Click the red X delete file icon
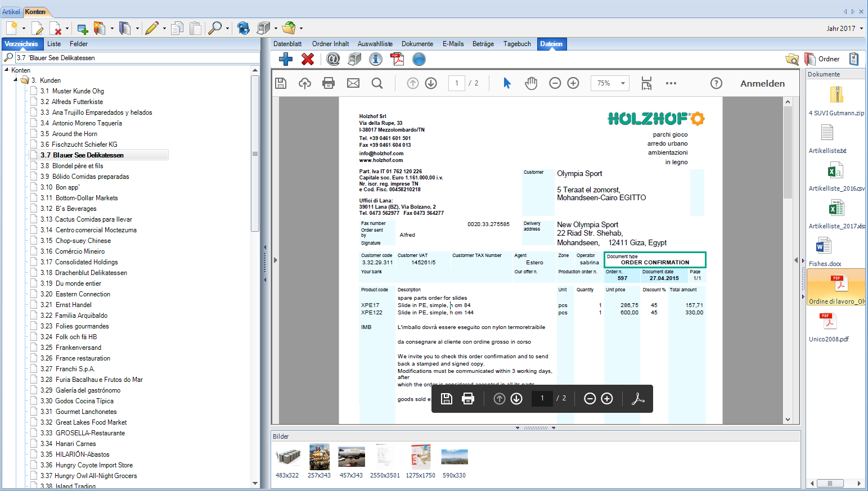This screenshot has height=491, width=868. click(x=308, y=59)
